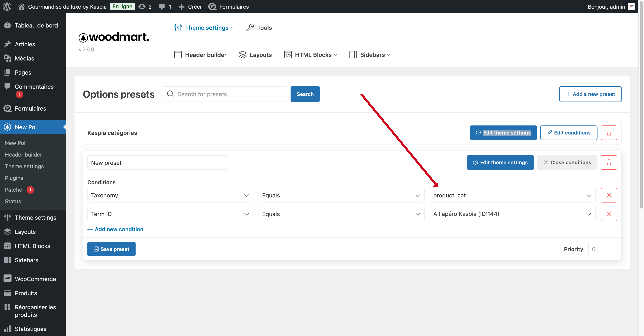This screenshot has height=336, width=644.
Task: Click Add a new preset
Action: coord(590,94)
